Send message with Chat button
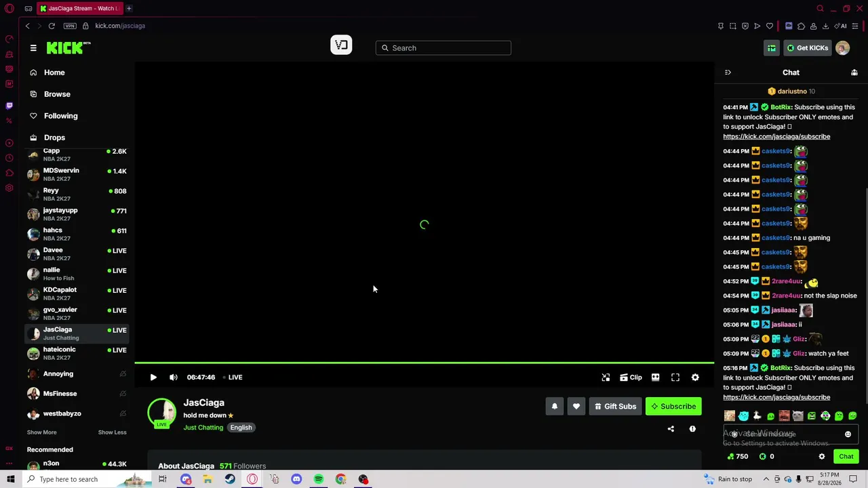The height and width of the screenshot is (488, 868). click(846, 457)
